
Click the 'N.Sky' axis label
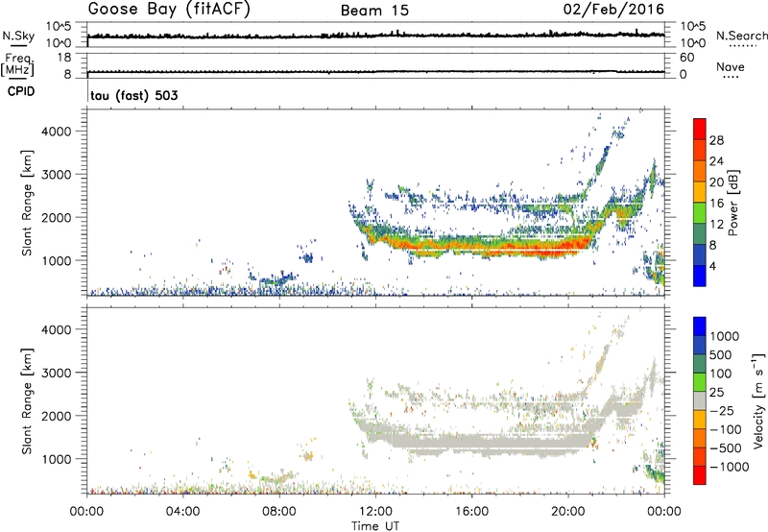(18, 36)
